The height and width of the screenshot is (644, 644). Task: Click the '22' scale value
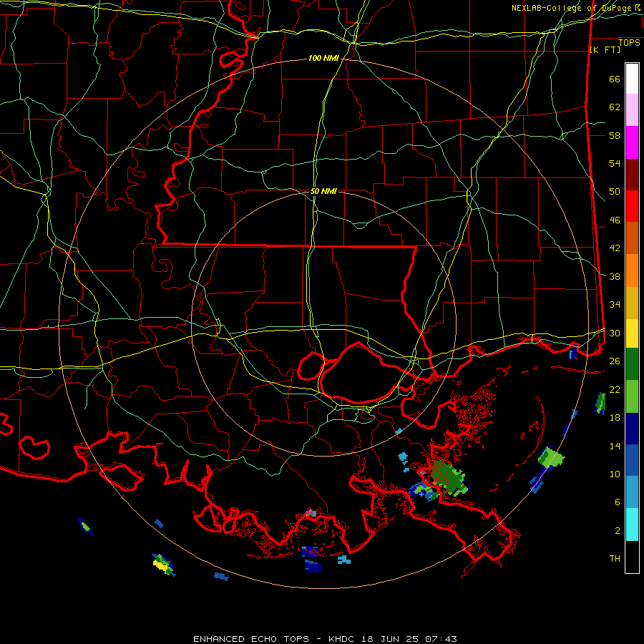pos(615,389)
